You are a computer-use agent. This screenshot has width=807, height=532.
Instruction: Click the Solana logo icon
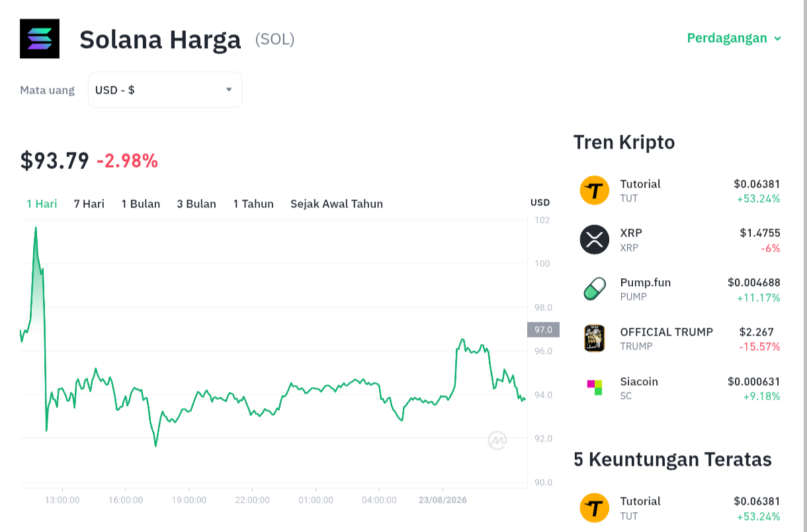point(40,39)
